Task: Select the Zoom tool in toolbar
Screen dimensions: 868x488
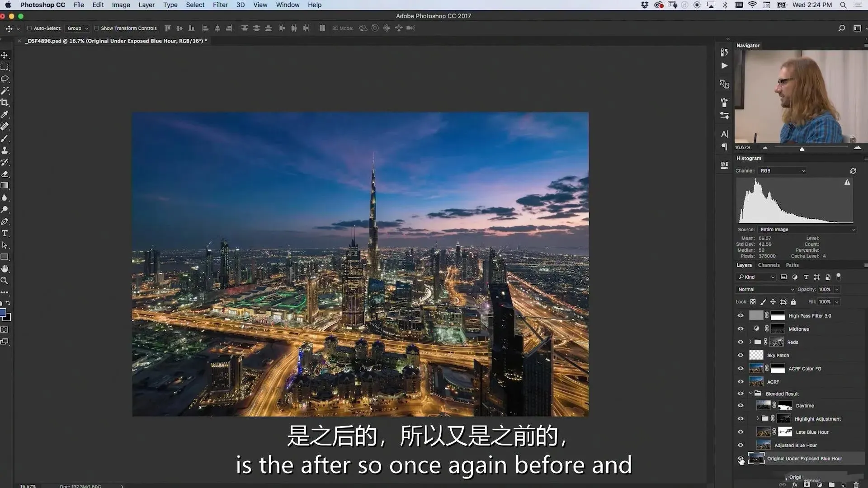Action: click(x=5, y=281)
